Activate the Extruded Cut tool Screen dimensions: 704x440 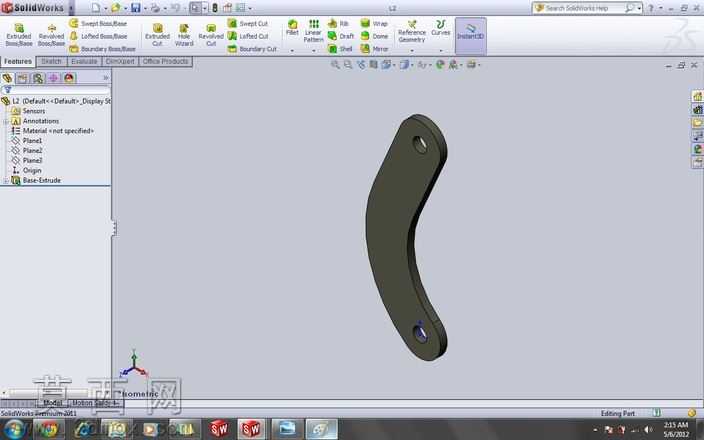[x=157, y=35]
